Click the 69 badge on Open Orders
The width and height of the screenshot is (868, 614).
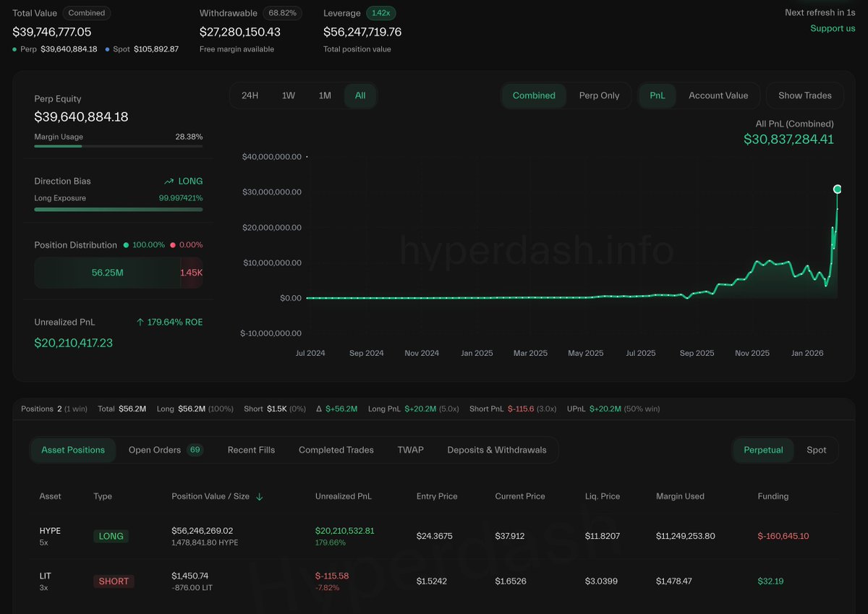click(195, 450)
